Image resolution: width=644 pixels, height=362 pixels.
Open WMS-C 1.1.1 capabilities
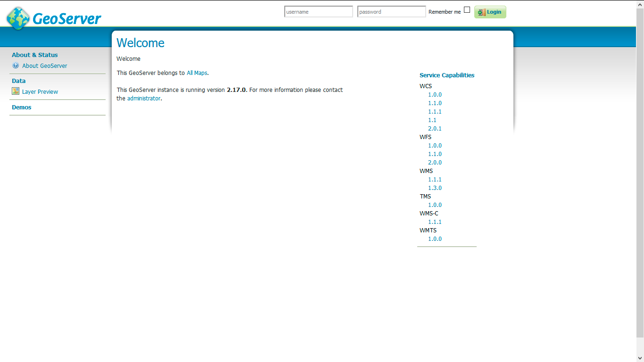pyautogui.click(x=435, y=222)
